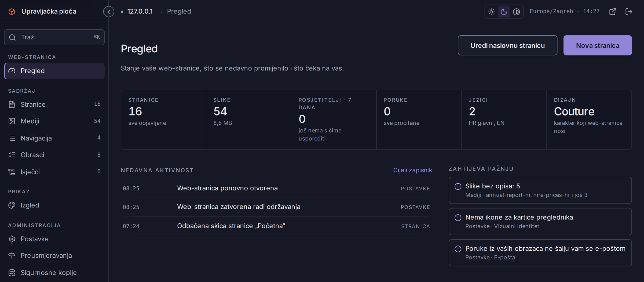Image resolution: width=644 pixels, height=282 pixels.
Task: Click the Navigacija list icon
Action: [x=12, y=138]
